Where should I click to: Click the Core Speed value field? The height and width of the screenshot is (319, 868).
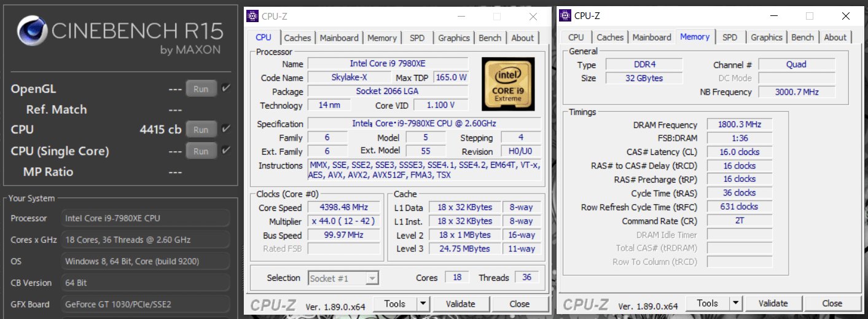coord(343,208)
